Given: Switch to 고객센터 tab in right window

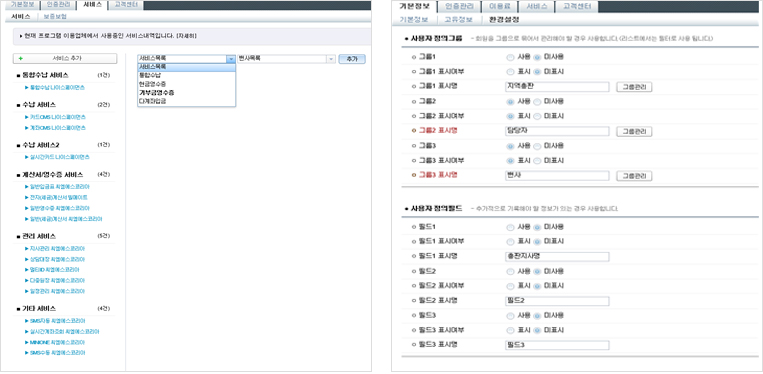Looking at the screenshot, I should click(577, 6).
